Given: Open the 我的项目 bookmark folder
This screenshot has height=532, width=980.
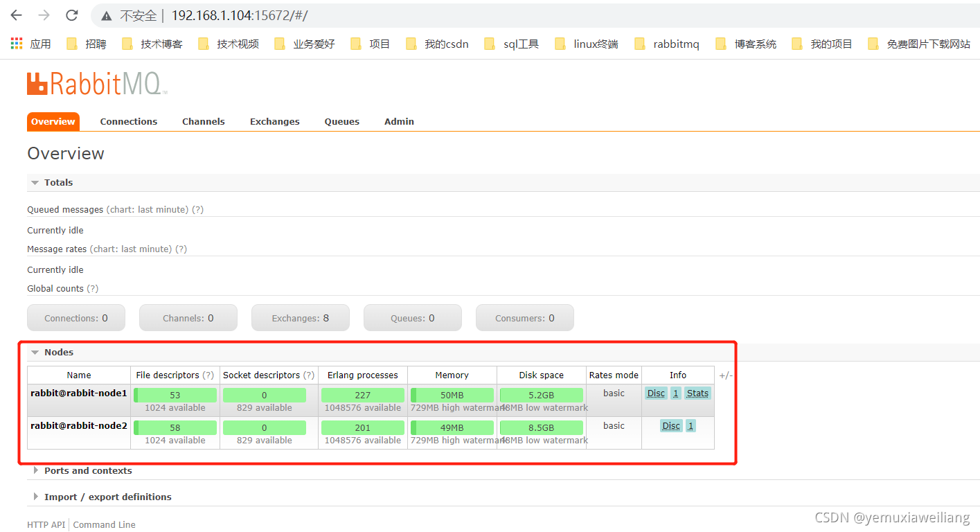Looking at the screenshot, I should (x=822, y=44).
